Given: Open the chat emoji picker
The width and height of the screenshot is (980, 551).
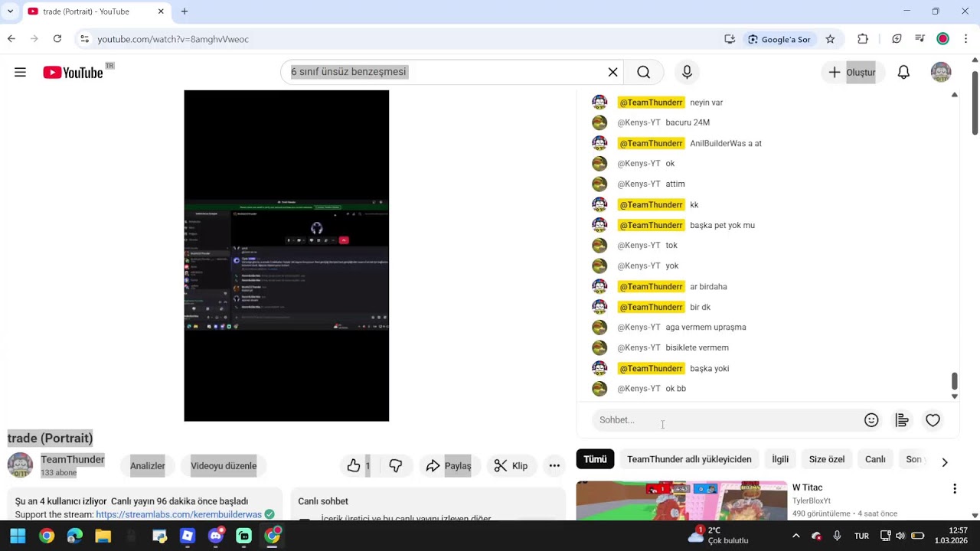Looking at the screenshot, I should point(871,420).
